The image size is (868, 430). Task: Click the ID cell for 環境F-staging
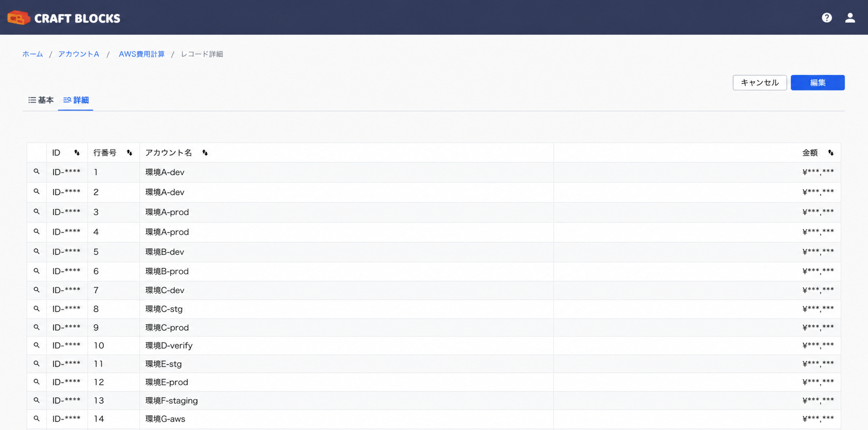click(x=67, y=400)
